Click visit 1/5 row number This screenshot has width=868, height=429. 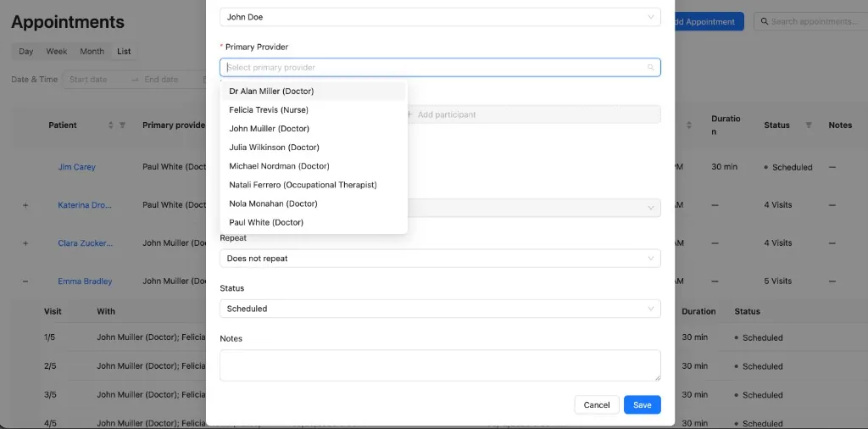pyautogui.click(x=50, y=337)
